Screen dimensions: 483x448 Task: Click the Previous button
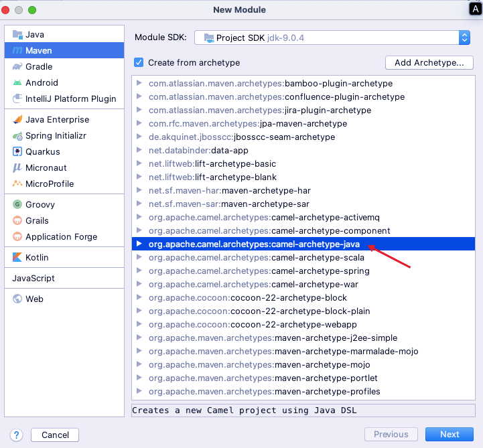391,434
